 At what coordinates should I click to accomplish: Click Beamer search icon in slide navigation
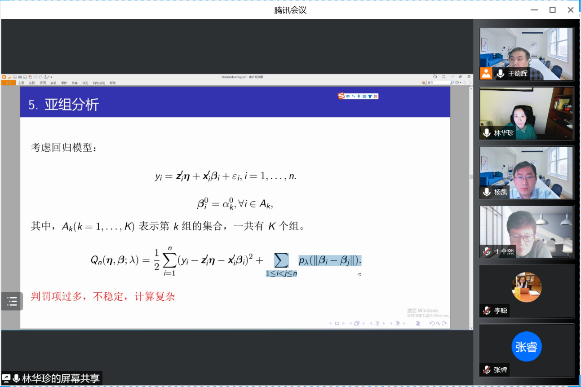pyautogui.click(x=438, y=323)
